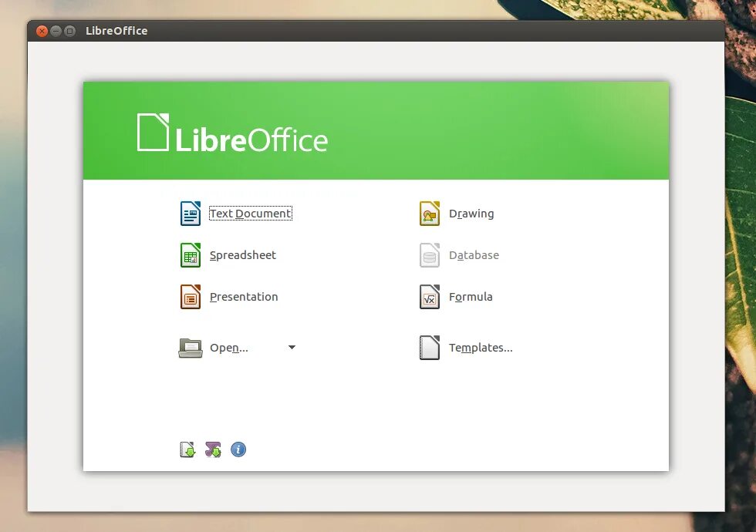The image size is (756, 532).
Task: Start a new Drawing
Action: (471, 214)
